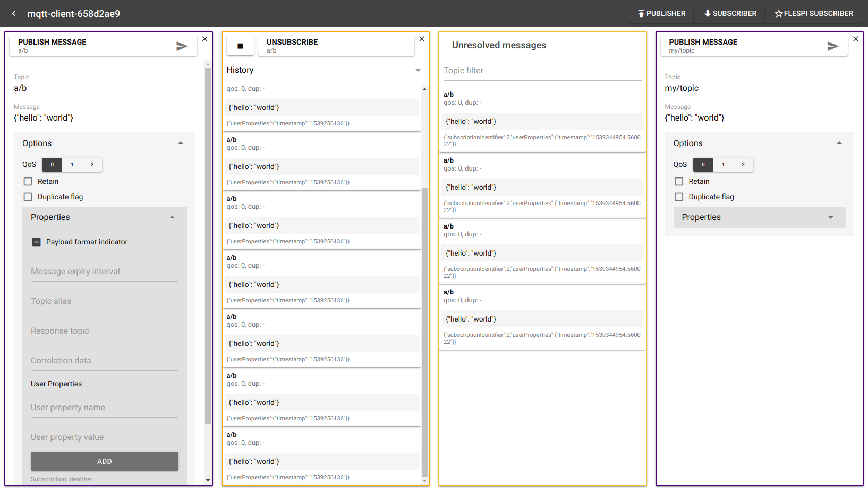Image resolution: width=868 pixels, height=499 pixels.
Task: Add the user property with the ADD button
Action: pos(105,461)
